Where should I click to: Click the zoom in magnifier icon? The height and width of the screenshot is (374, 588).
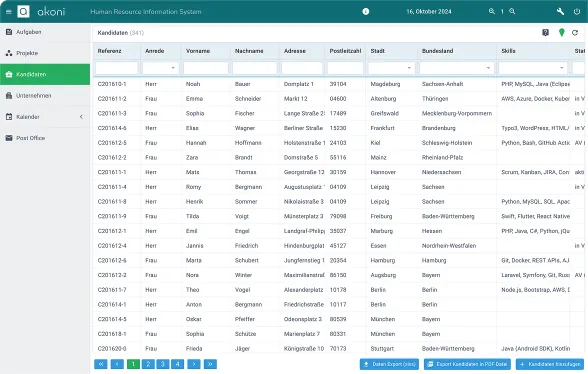[512, 11]
